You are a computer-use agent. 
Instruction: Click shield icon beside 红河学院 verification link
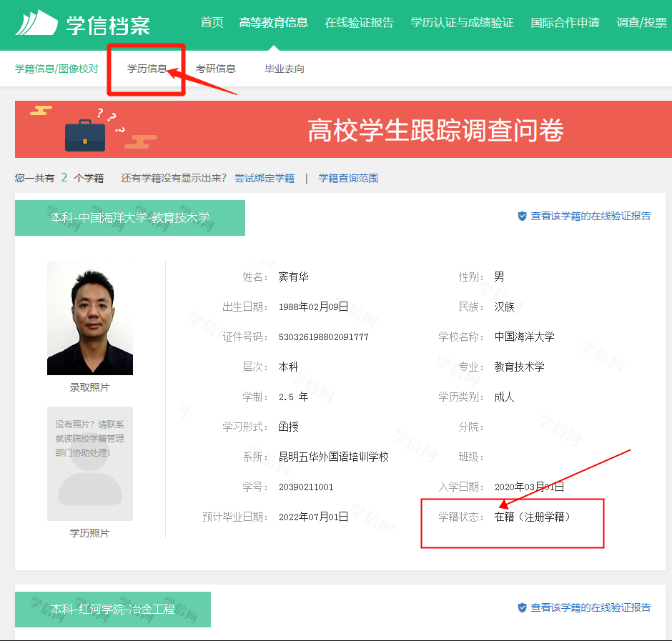coord(522,607)
